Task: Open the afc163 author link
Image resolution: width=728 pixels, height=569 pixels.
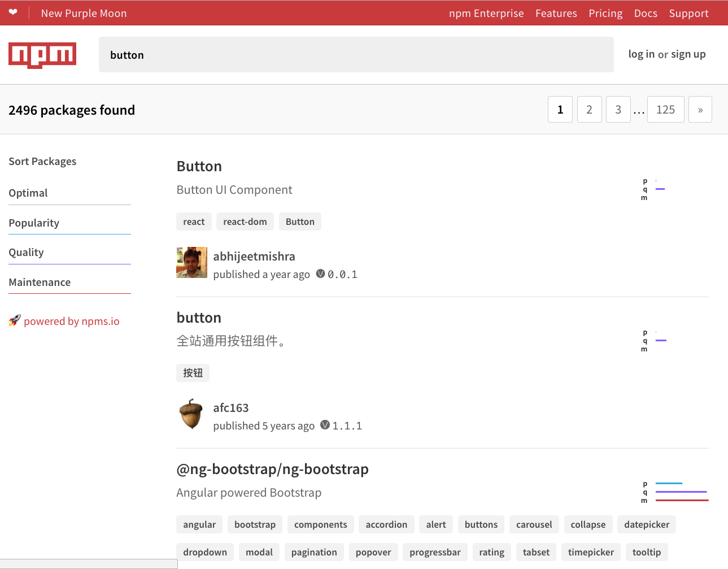Action: click(x=231, y=408)
